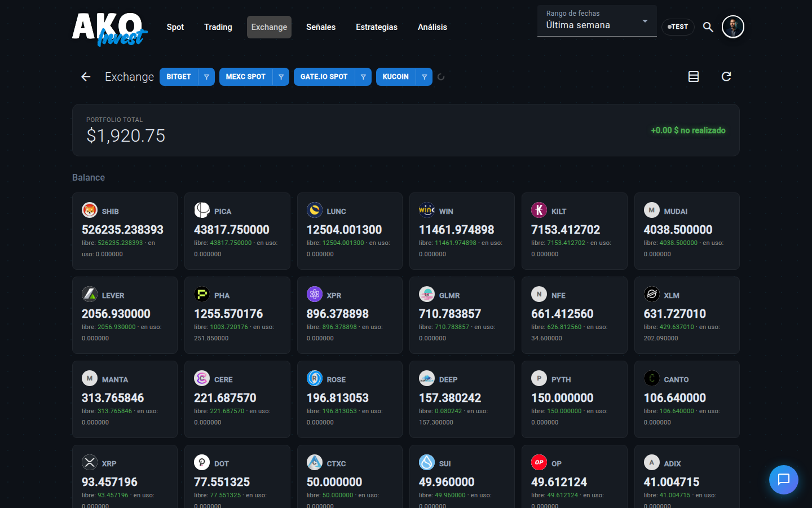Open the MANTA balance card
Screen dimensions: 812x508
coord(125,399)
